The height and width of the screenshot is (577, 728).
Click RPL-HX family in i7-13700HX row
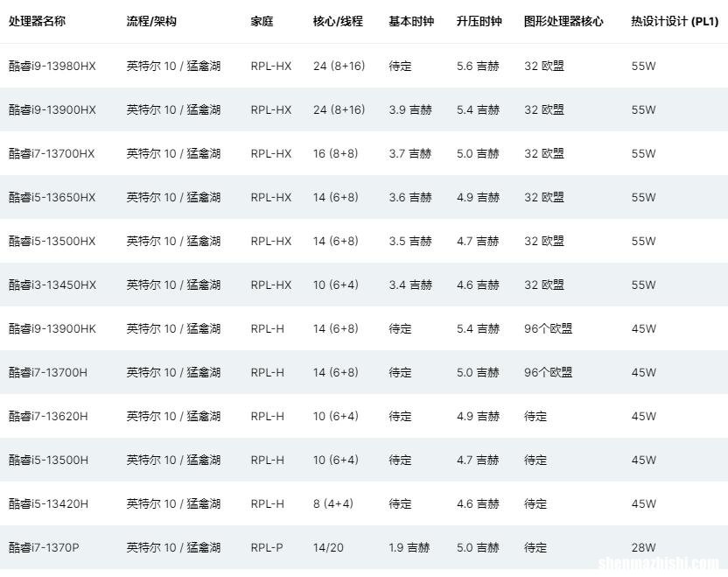tap(271, 153)
